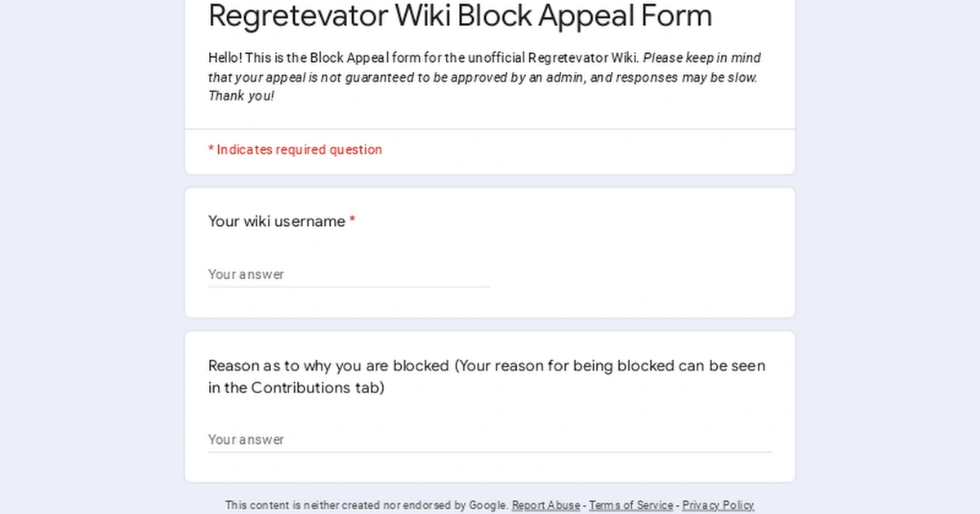Click the word 'Google' in the footer text
Image resolution: width=980 pixels, height=514 pixels.
coord(488,505)
